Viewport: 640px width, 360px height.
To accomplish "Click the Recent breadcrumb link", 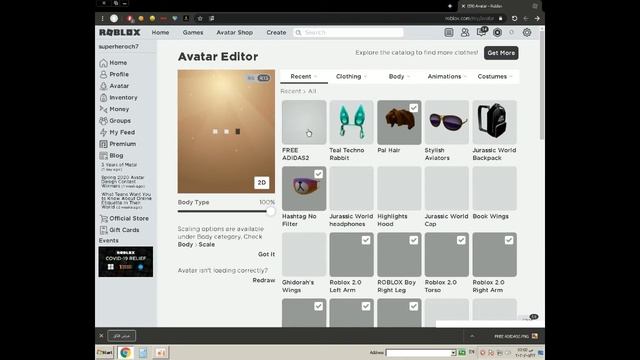I will 291,91.
